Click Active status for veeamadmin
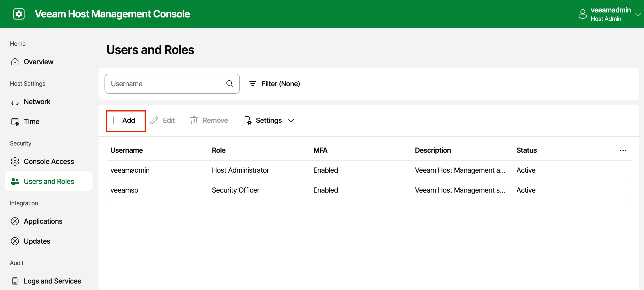 tap(526, 170)
